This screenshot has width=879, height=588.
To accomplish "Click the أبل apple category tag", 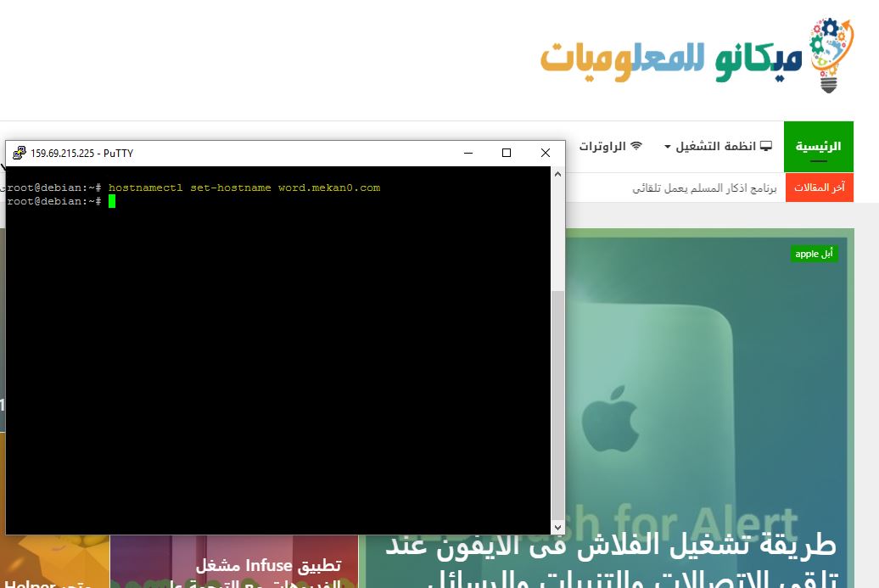I will [814, 254].
